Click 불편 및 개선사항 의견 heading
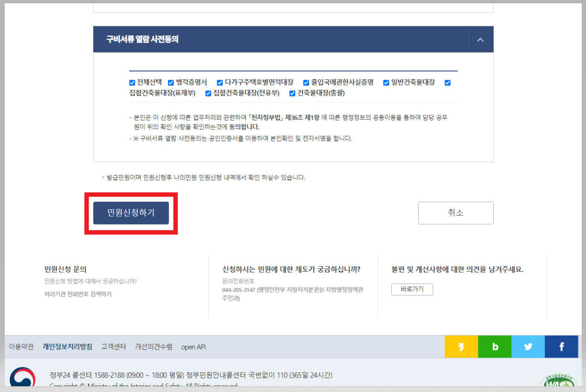 (x=457, y=270)
